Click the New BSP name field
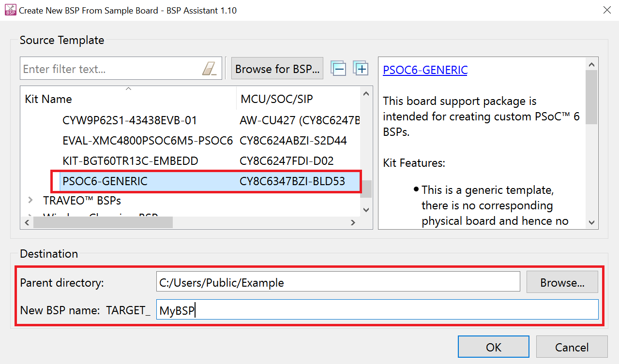Image resolution: width=619 pixels, height=364 pixels. pyautogui.click(x=377, y=310)
